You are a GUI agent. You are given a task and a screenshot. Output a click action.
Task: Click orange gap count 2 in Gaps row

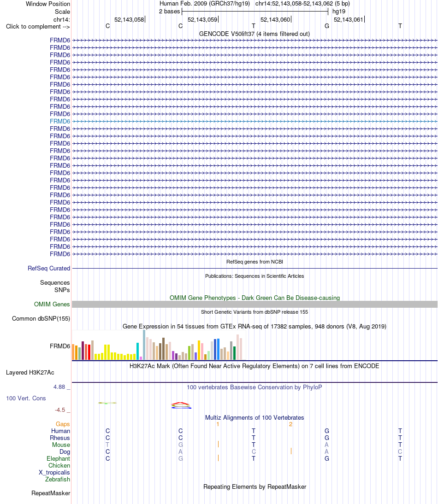[291, 424]
